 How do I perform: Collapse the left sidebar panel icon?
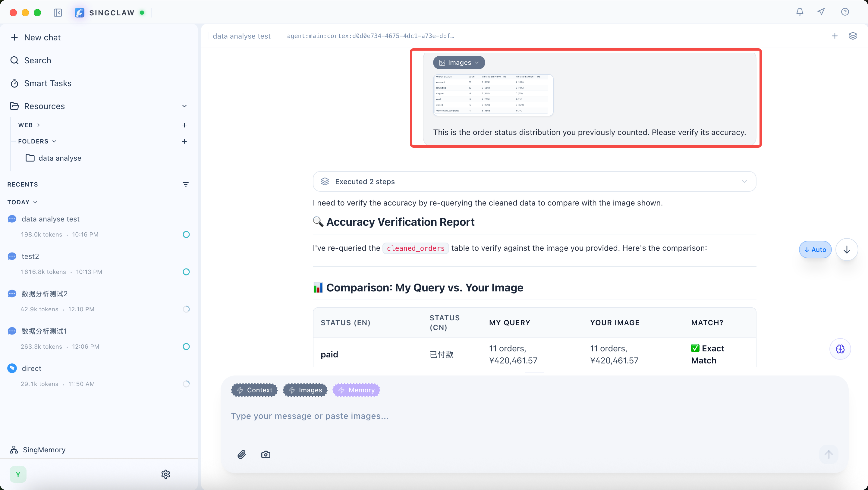tap(58, 13)
